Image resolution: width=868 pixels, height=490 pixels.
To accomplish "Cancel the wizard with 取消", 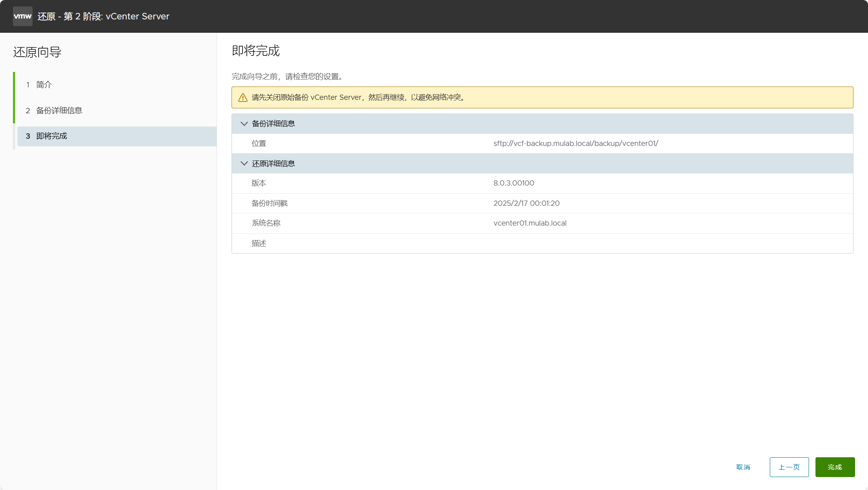I will point(743,467).
